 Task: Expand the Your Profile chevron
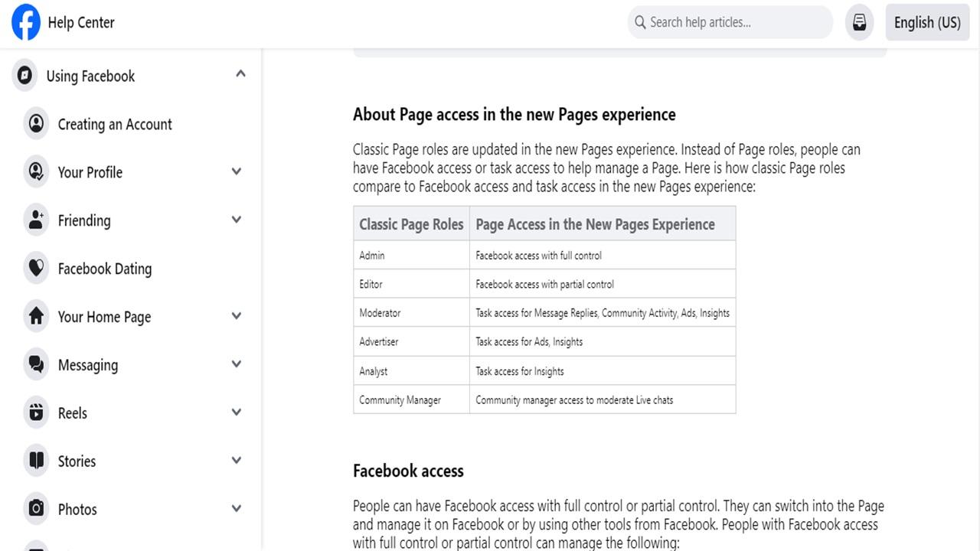[x=237, y=171]
